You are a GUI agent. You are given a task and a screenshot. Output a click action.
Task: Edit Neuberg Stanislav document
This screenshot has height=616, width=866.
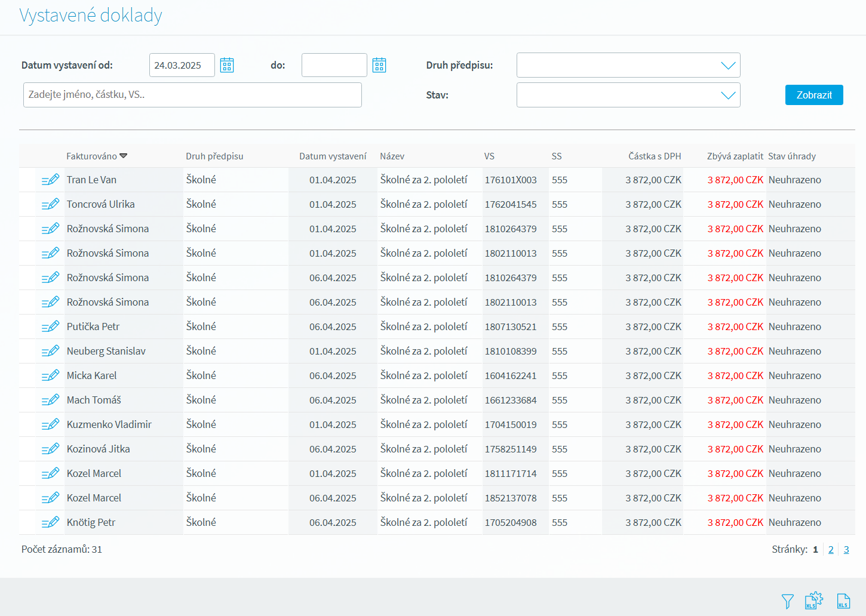(x=50, y=351)
